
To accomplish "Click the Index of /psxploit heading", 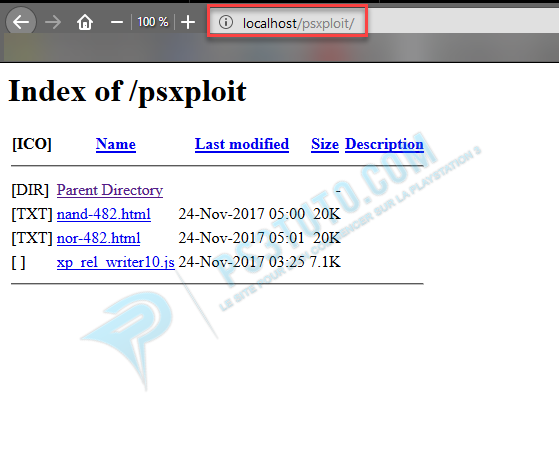I will pyautogui.click(x=127, y=92).
